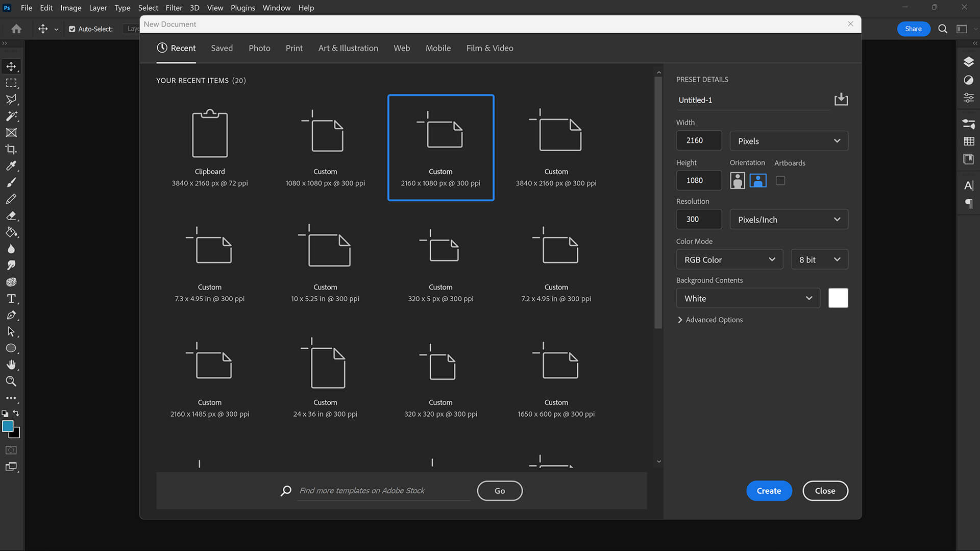This screenshot has height=551, width=980.
Task: Click the Home icon in options bar
Action: click(x=16, y=29)
